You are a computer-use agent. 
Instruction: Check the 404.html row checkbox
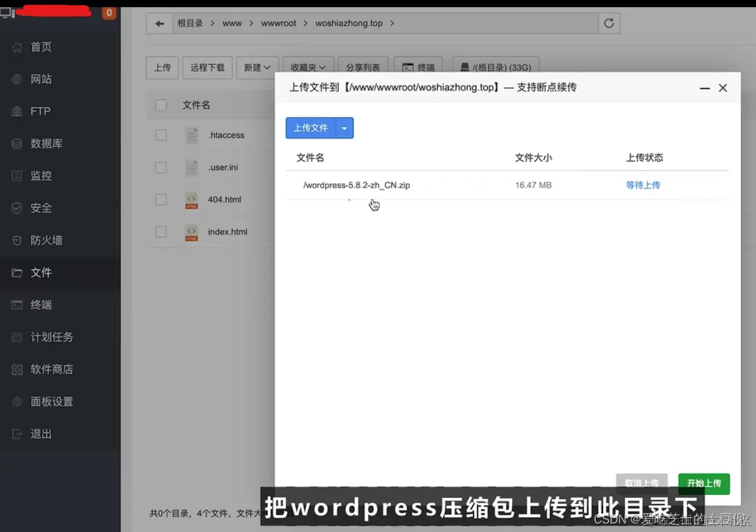[x=161, y=200]
